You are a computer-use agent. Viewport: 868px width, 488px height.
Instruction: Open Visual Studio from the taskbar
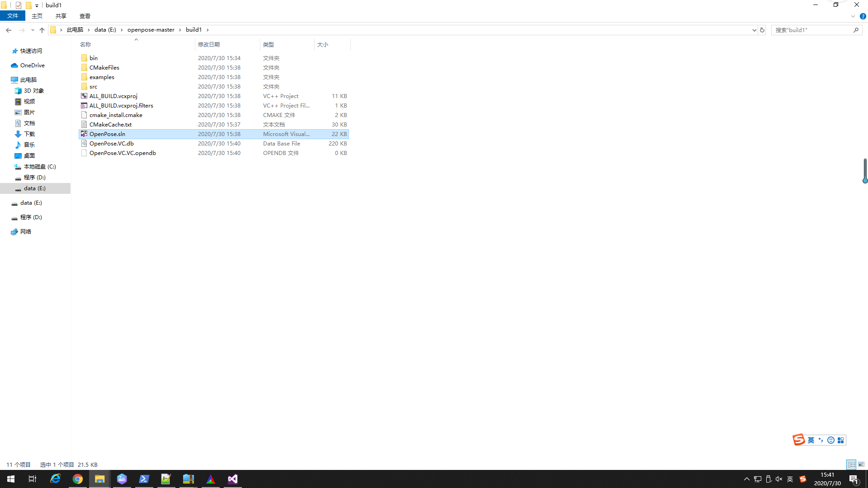click(232, 479)
